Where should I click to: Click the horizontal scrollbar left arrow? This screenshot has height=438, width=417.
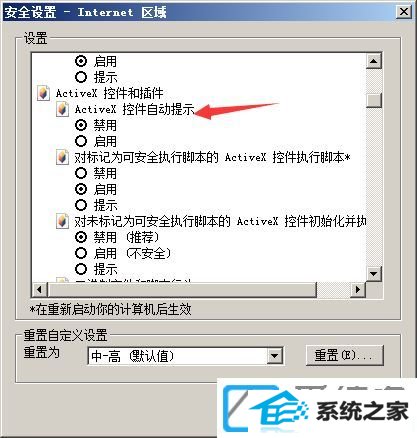(x=40, y=289)
